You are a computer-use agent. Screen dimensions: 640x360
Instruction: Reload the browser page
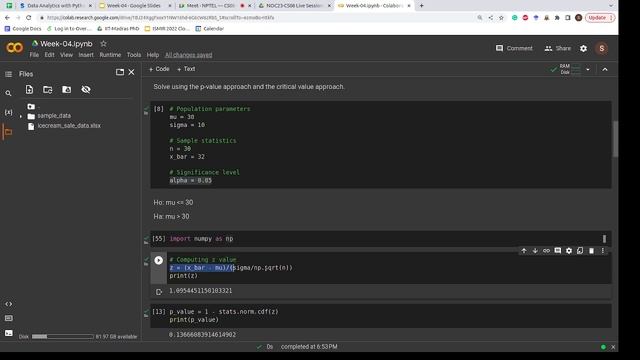(x=29, y=18)
